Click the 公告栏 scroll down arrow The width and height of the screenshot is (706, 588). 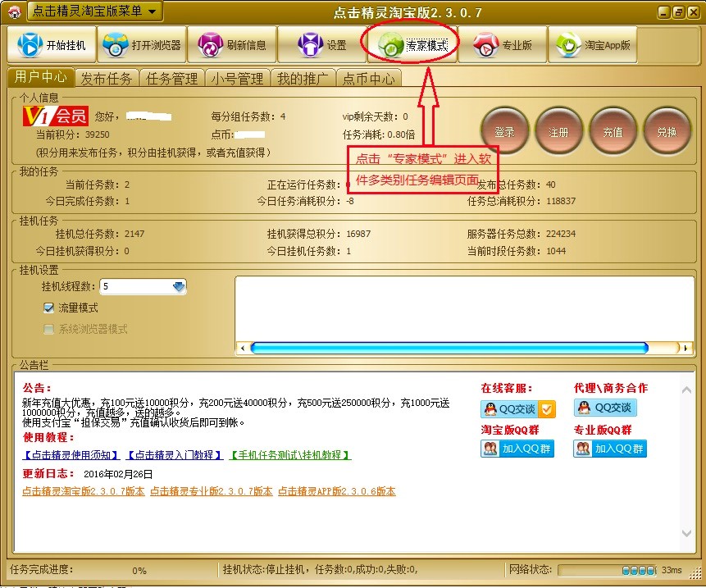[x=686, y=534]
